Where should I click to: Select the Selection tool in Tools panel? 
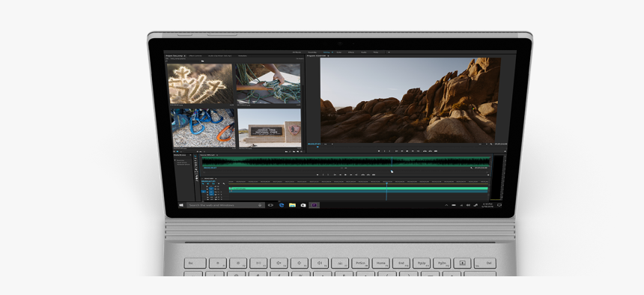pyautogui.click(x=195, y=156)
